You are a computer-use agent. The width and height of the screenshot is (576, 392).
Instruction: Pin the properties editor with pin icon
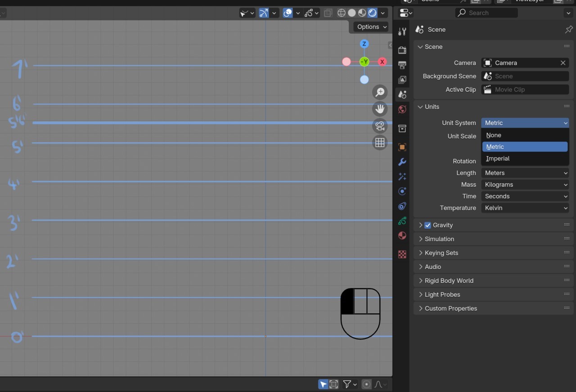pos(569,29)
